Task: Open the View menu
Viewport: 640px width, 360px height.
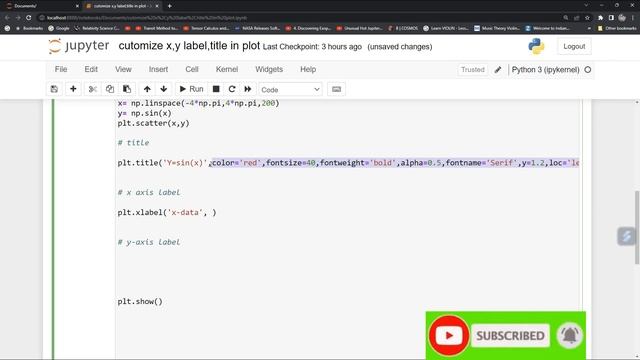Action: [123, 69]
